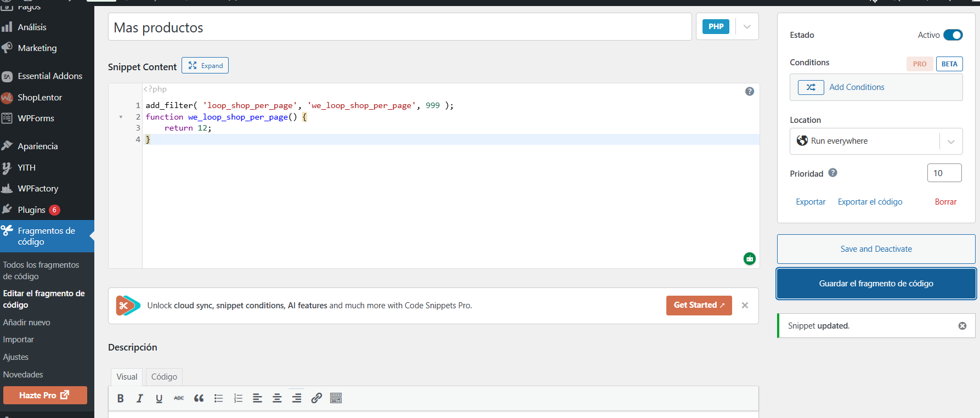Switch to the Código editor tab
This screenshot has height=418, width=980.
pyautogui.click(x=164, y=377)
